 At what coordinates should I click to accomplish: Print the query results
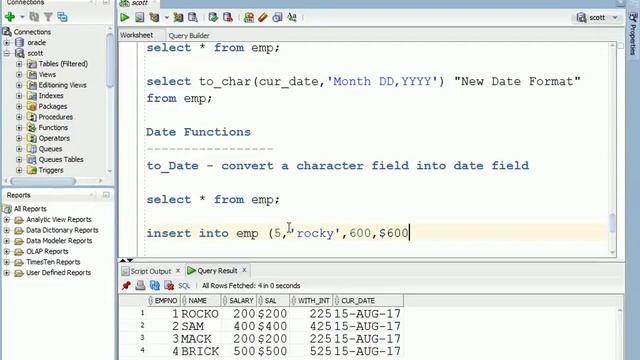(140, 285)
